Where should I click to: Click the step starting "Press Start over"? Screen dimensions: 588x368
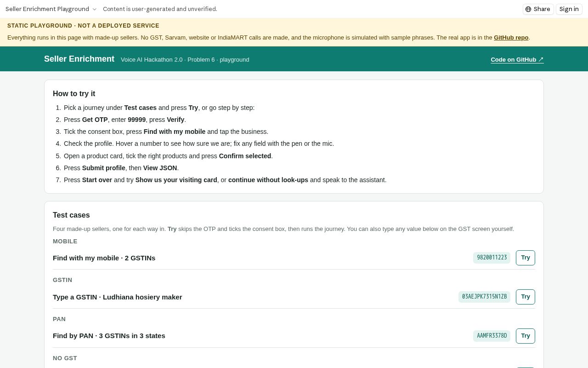point(225,180)
